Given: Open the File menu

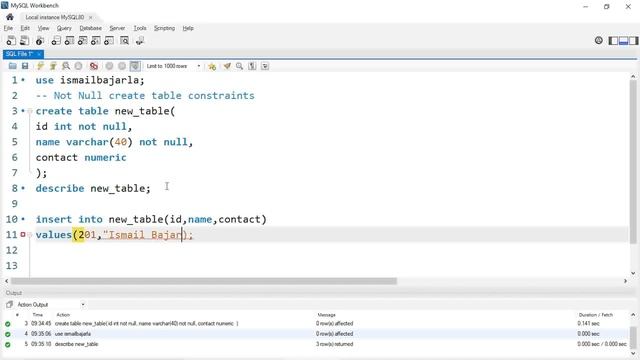Looking at the screenshot, I should click(8, 28).
